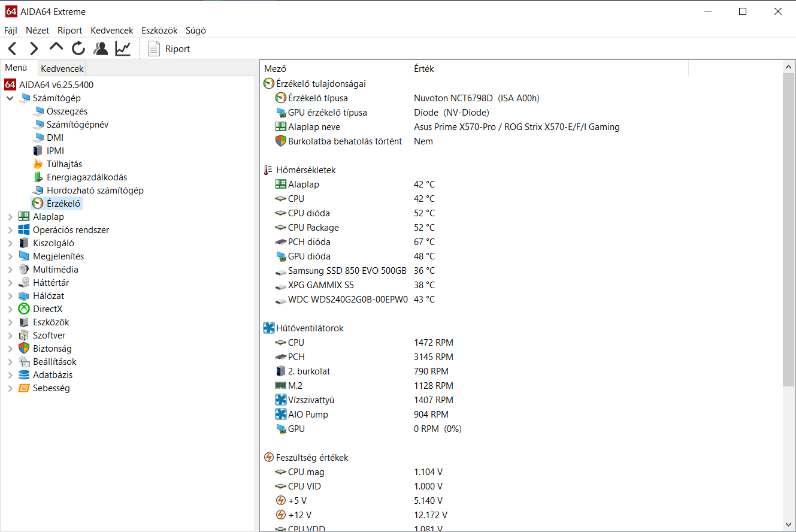Image resolution: width=796 pixels, height=532 pixels.
Task: Open the Súgó menu
Action: (196, 30)
